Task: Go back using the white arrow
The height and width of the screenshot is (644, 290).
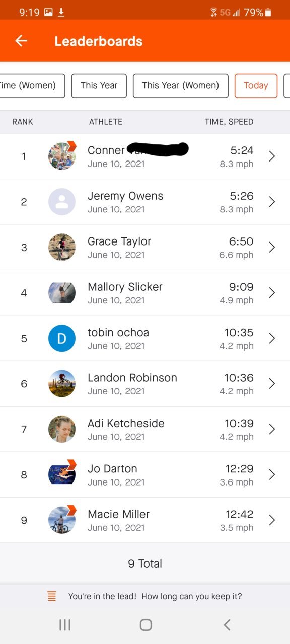Action: (x=21, y=41)
